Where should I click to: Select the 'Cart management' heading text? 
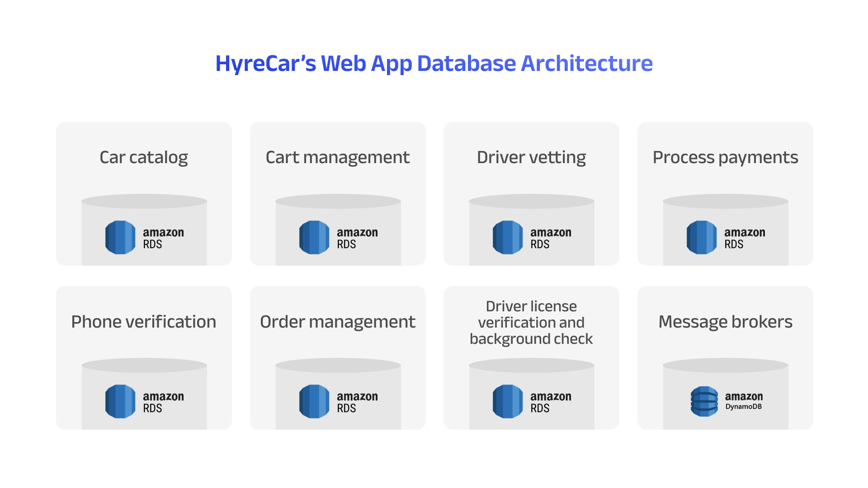pyautogui.click(x=338, y=158)
